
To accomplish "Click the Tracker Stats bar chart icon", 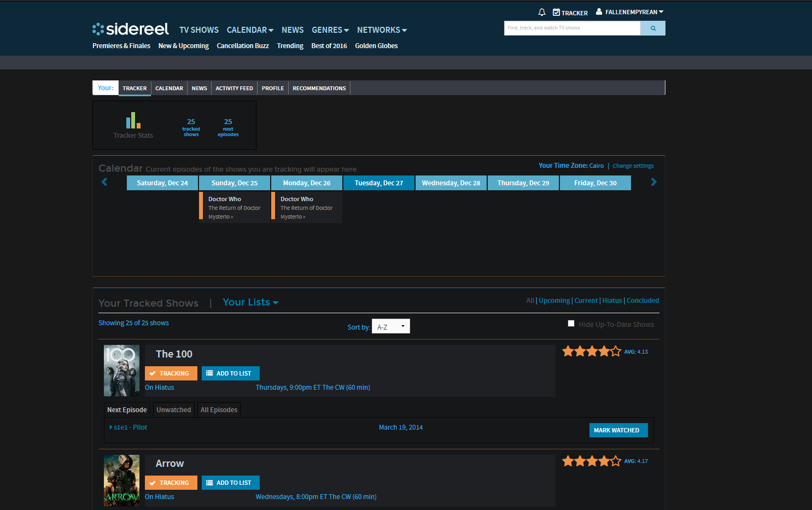I will [x=133, y=121].
